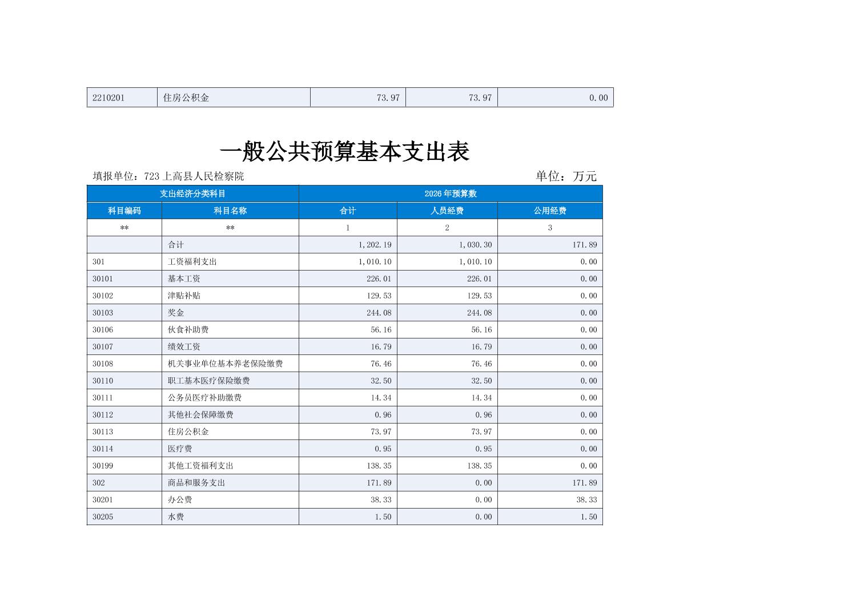The width and height of the screenshot is (868, 613).
Task: Click the page title 一般公共预算基本支出表
Action: (344, 152)
